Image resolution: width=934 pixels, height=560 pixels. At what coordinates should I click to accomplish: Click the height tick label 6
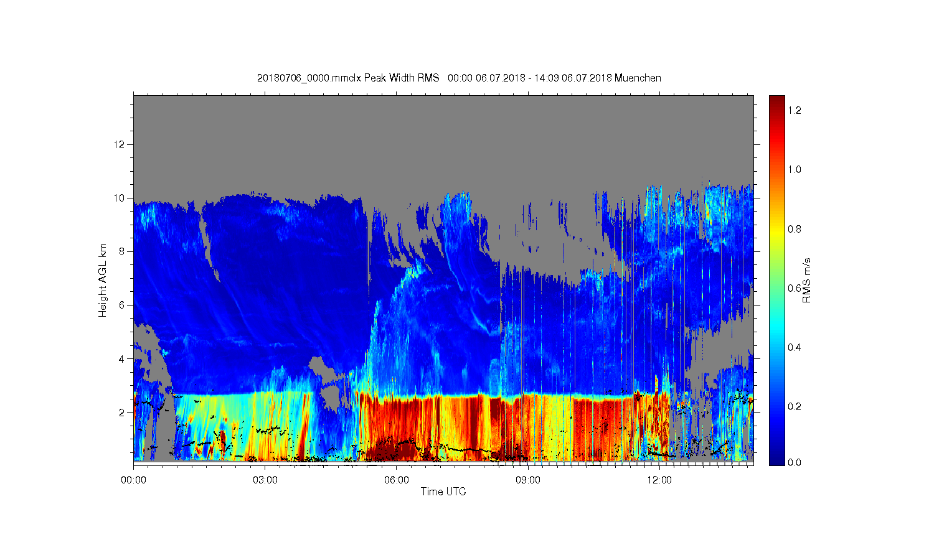click(x=122, y=305)
